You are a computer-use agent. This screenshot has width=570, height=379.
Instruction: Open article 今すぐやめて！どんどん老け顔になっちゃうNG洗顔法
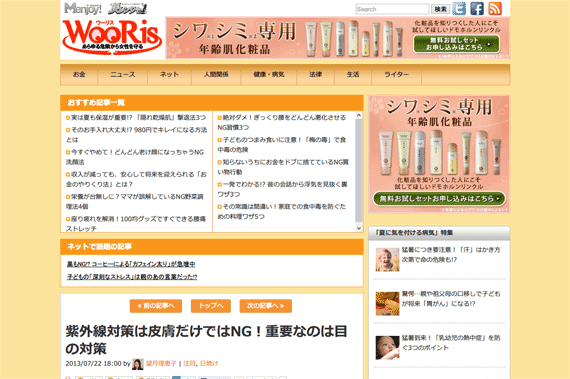point(135,157)
